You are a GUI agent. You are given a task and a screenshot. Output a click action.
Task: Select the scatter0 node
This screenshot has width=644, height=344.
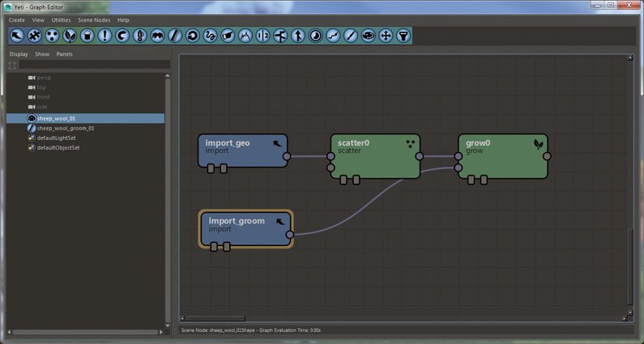(x=375, y=156)
